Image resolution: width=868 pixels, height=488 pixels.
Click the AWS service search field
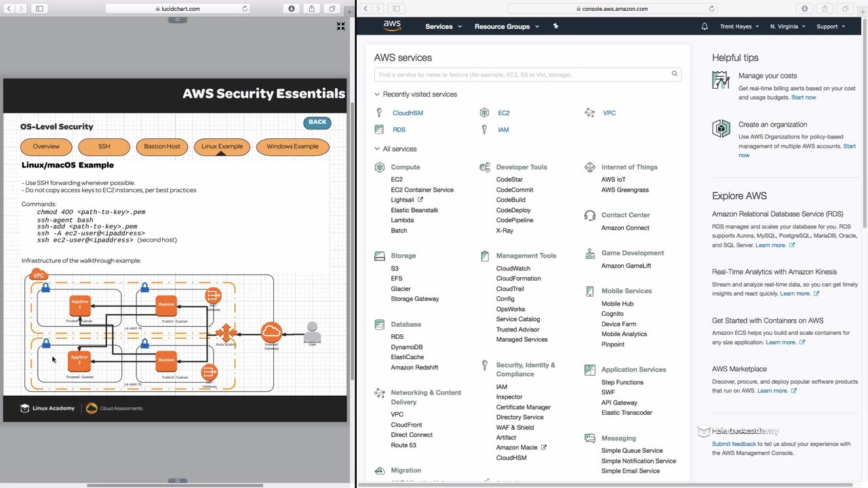click(528, 75)
